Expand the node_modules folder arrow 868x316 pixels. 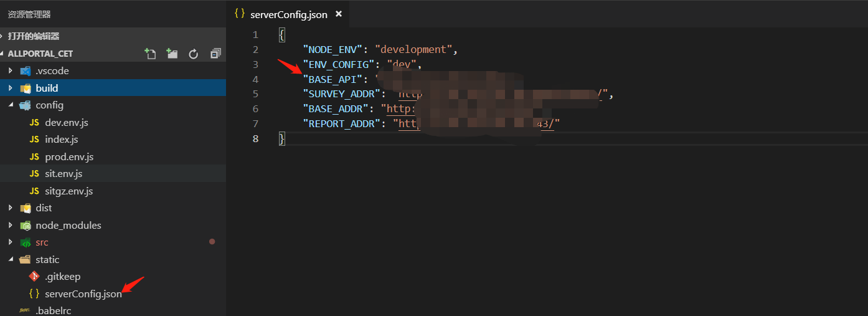(11, 225)
